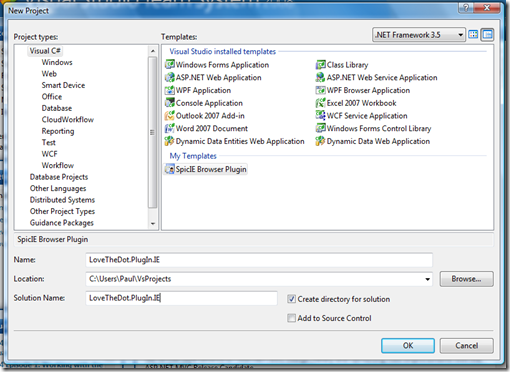Image resolution: width=510 pixels, height=372 pixels.
Task: Enable Add to Source Control checkbox
Action: pyautogui.click(x=291, y=318)
